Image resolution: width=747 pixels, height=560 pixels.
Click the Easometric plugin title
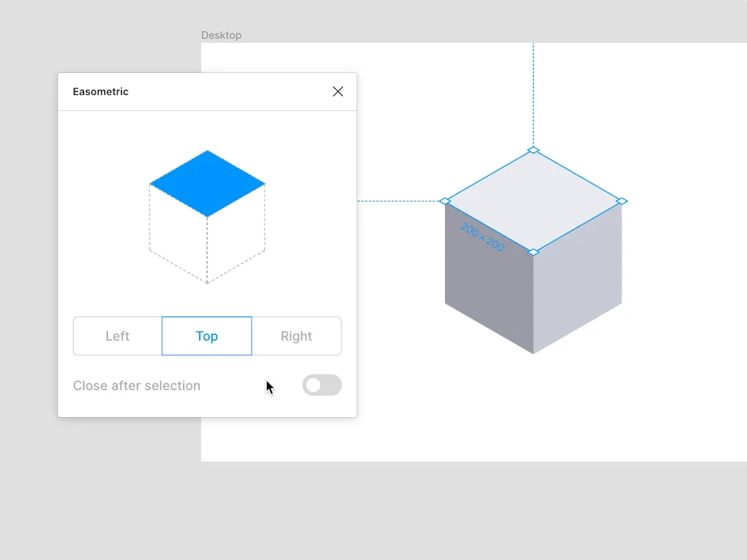click(100, 91)
